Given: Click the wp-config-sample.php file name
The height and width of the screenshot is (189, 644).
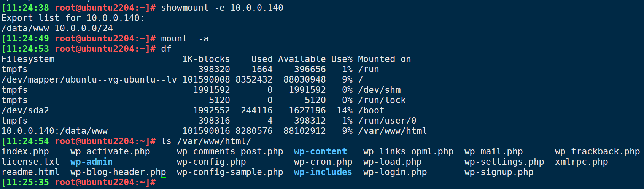Looking at the screenshot, I should click(x=230, y=172).
